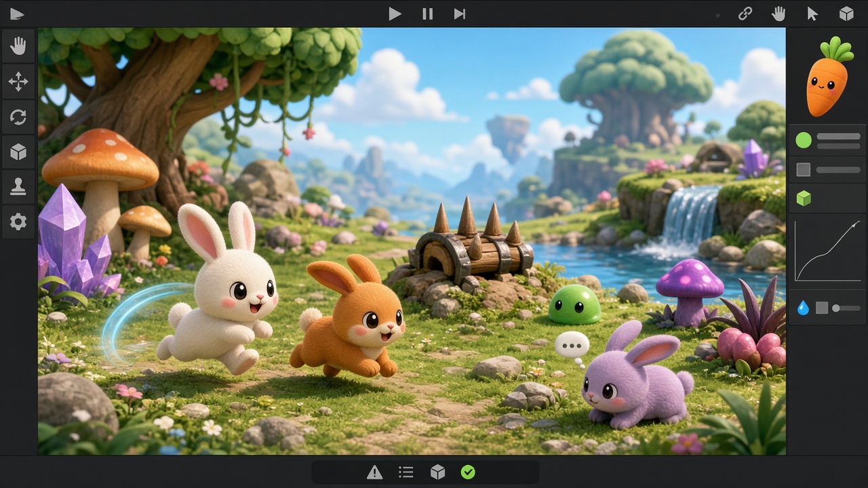868x488 pixels.
Task: Click the green checkmark in bottom bar
Action: pos(468,472)
